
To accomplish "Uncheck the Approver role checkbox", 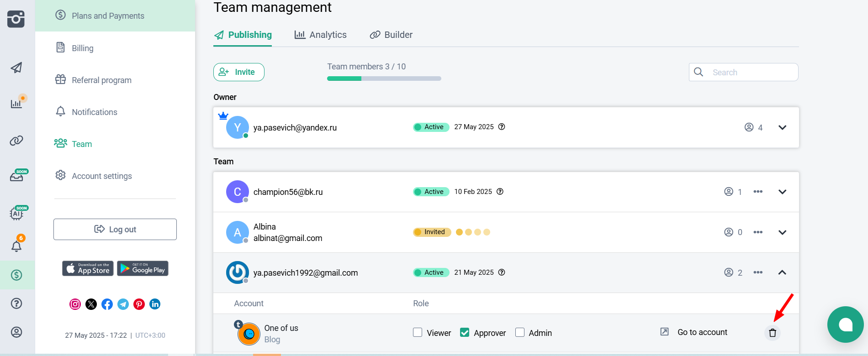I will tap(465, 333).
